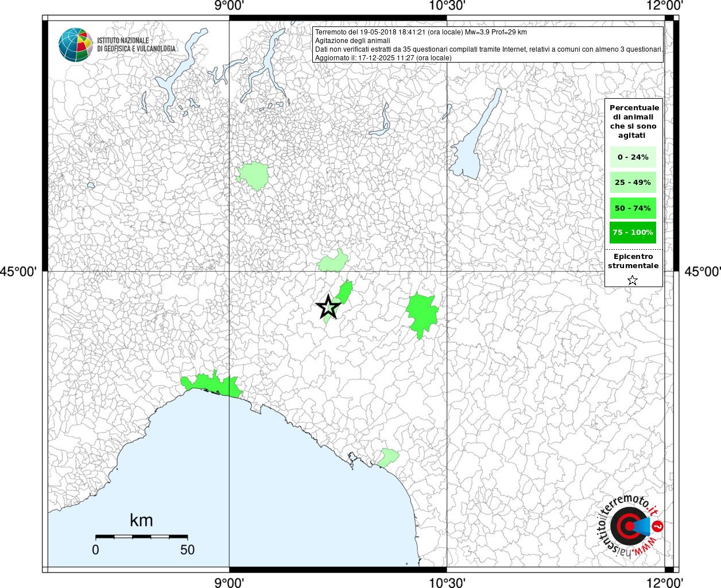
Task: Click the green coastal municipality along the sea
Action: (x=212, y=384)
